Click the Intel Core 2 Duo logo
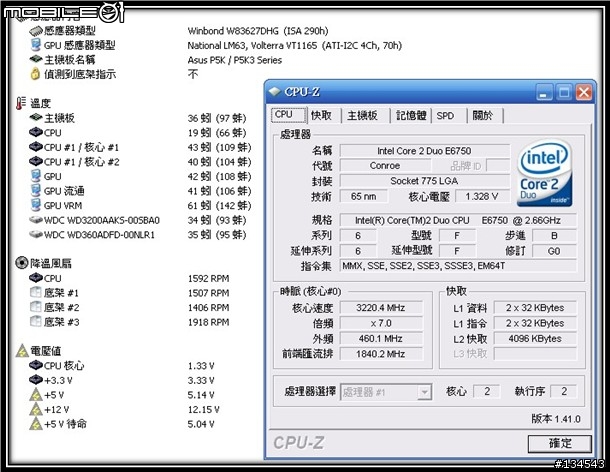 [544, 173]
